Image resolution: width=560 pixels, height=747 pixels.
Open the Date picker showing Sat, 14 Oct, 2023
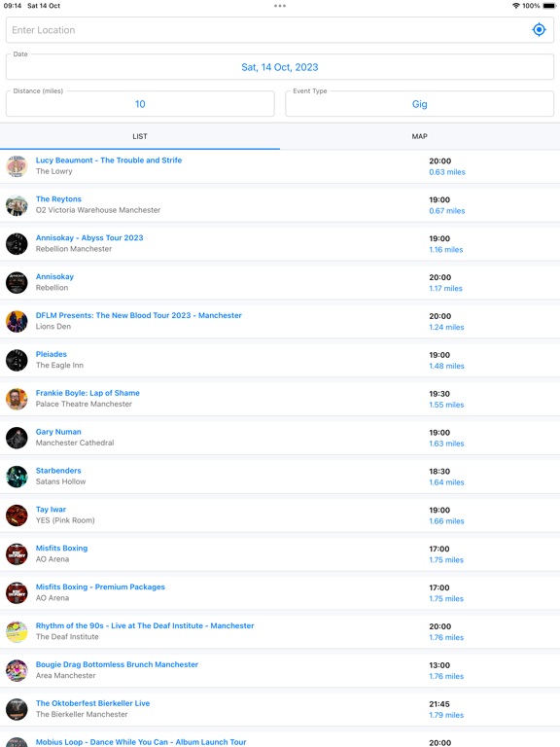280,67
